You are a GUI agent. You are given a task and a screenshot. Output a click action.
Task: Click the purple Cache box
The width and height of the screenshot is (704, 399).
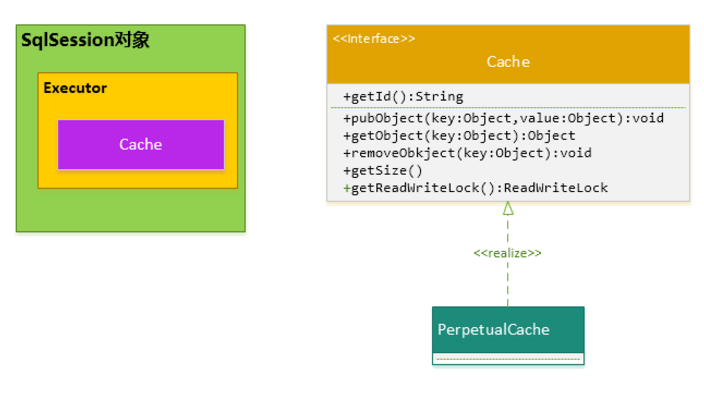pos(141,145)
